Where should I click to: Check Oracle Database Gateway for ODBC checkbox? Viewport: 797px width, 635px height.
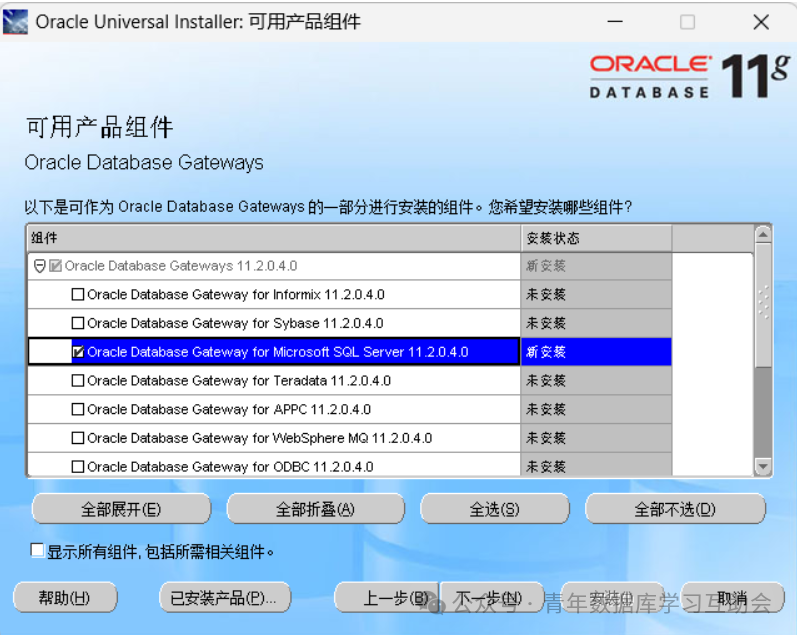click(78, 467)
